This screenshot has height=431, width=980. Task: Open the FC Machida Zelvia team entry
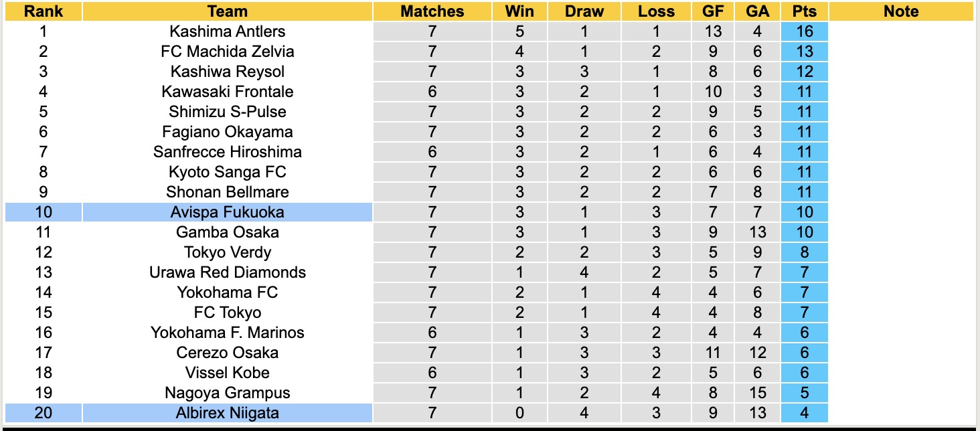(228, 52)
